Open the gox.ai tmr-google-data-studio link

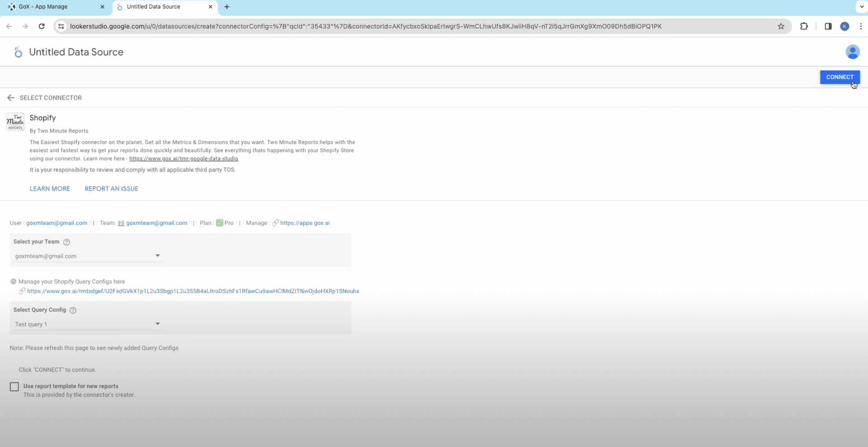coord(184,159)
